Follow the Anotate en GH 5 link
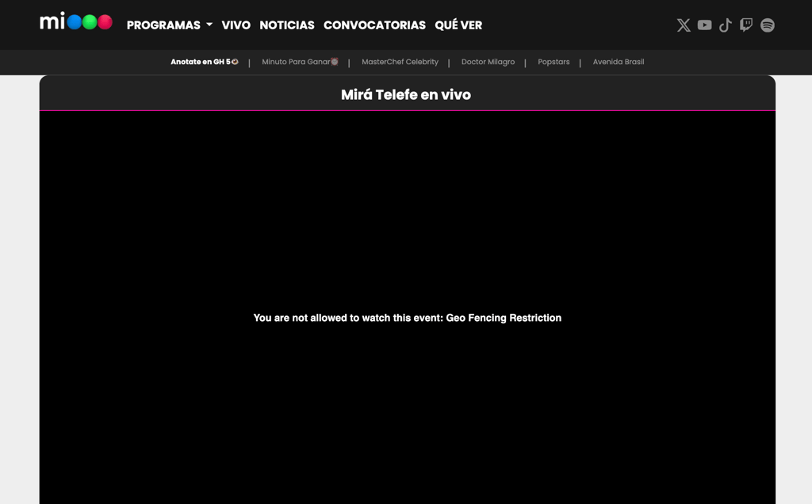The image size is (812, 504). (205, 62)
